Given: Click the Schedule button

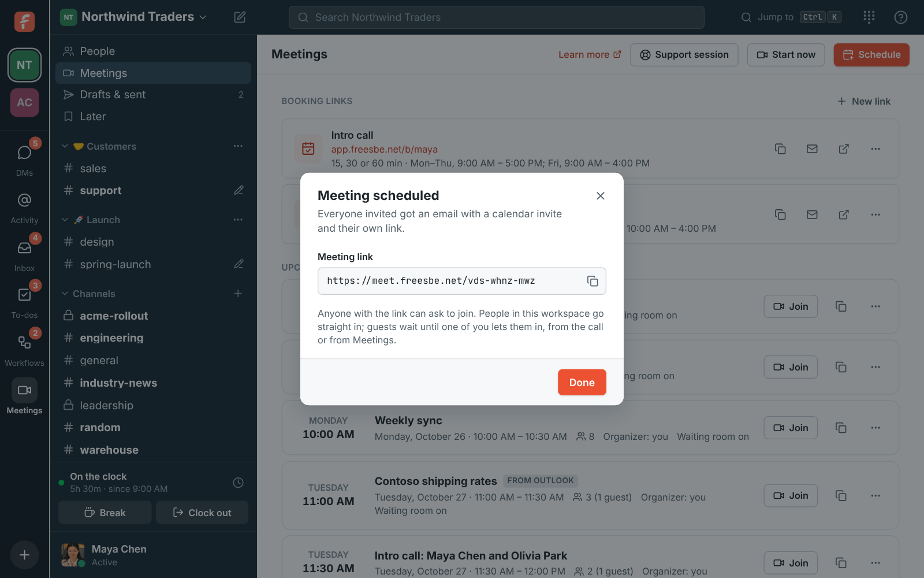Looking at the screenshot, I should tap(871, 55).
